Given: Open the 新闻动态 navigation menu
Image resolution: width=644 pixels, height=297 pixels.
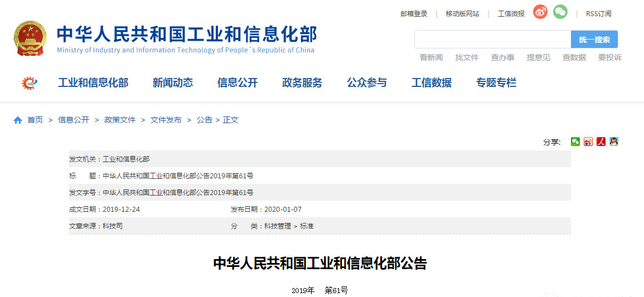Looking at the screenshot, I should tap(173, 83).
